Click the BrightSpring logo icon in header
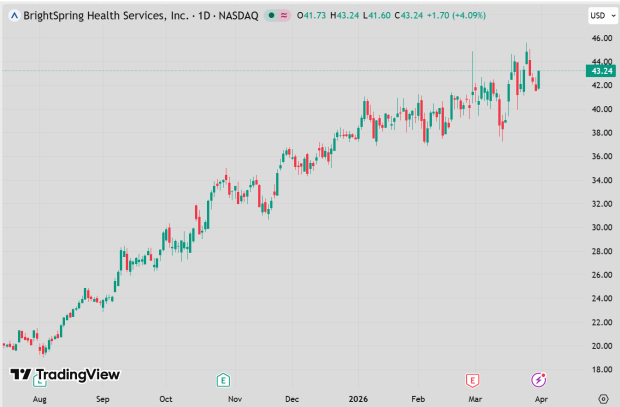This screenshot has height=407, width=620. pos(13,16)
